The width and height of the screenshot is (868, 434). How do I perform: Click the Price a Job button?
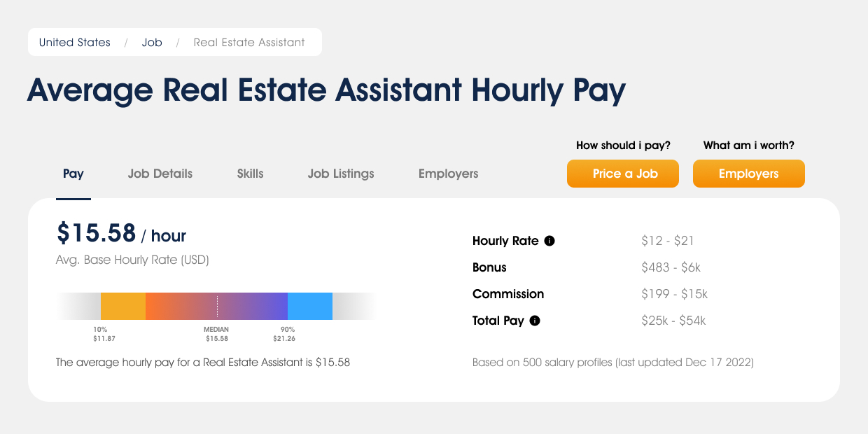[622, 174]
